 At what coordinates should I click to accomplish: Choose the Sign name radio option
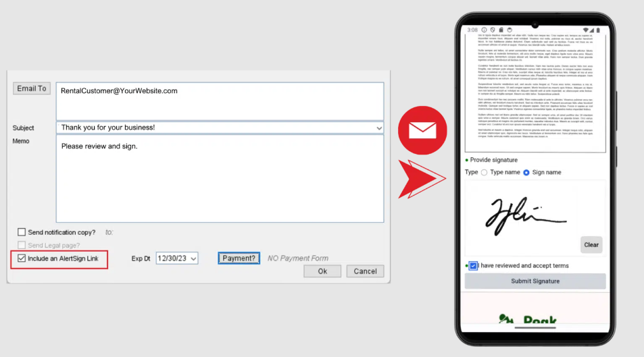tap(527, 173)
